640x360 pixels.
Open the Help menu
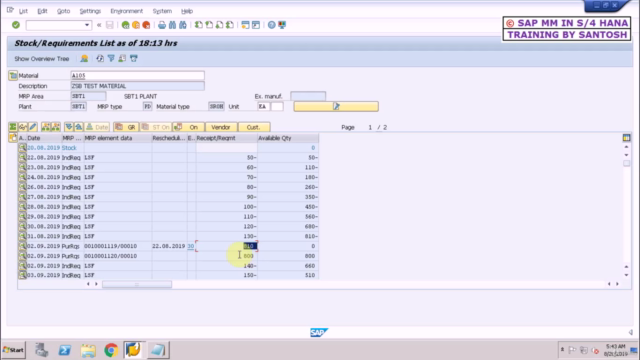pyautogui.click(x=187, y=11)
